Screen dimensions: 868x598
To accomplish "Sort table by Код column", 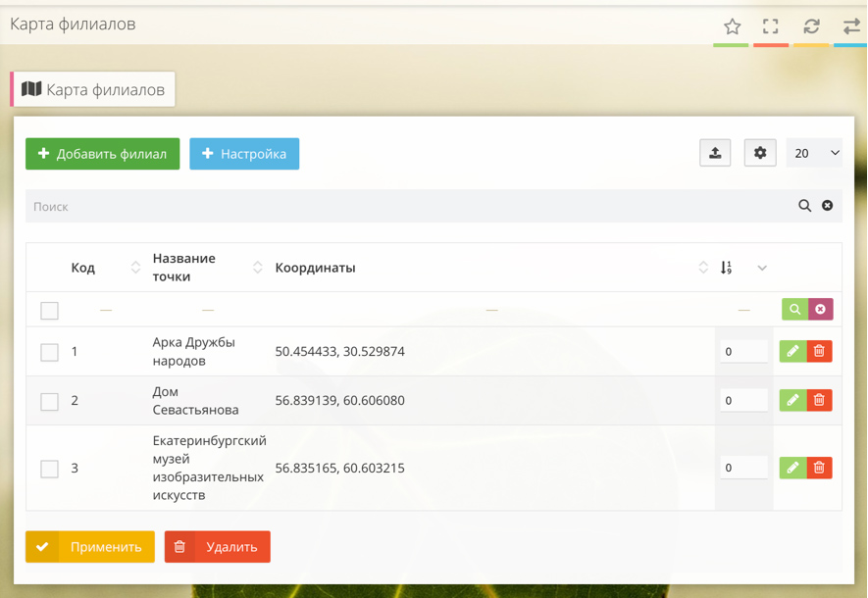I will click(135, 268).
